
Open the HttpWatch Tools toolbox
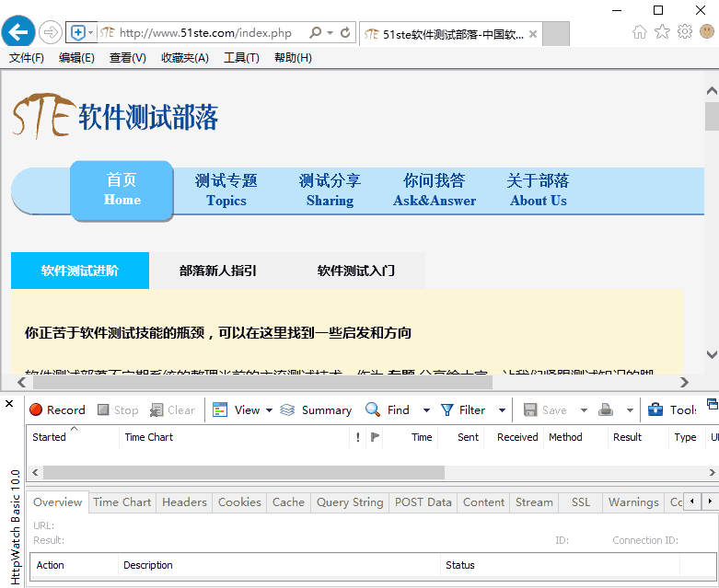point(672,409)
